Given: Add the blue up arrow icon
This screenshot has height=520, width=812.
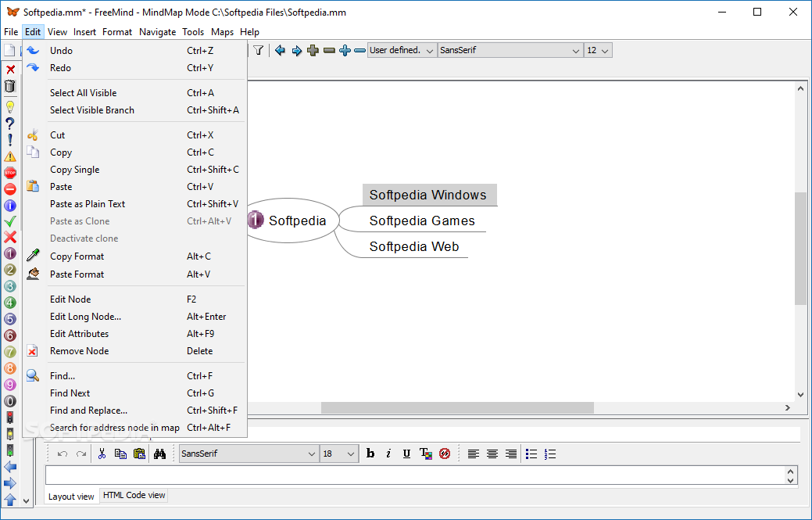Looking at the screenshot, I should (10, 500).
